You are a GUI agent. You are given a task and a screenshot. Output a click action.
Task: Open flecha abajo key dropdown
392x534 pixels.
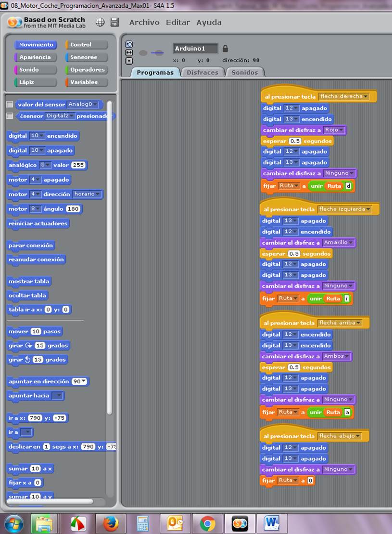339,436
